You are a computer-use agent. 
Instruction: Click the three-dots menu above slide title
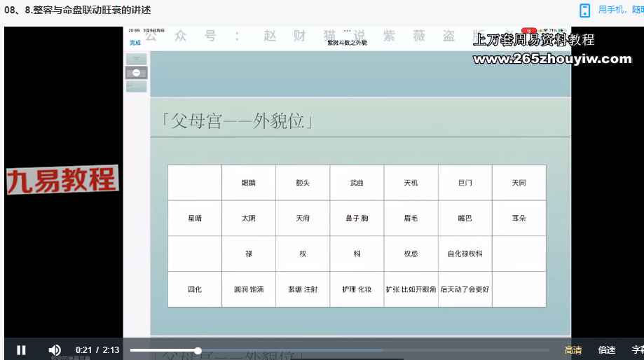pyautogui.click(x=346, y=31)
